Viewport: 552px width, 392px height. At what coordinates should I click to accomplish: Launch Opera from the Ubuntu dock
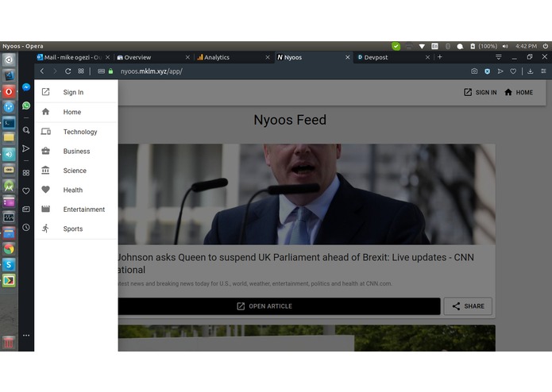point(9,92)
